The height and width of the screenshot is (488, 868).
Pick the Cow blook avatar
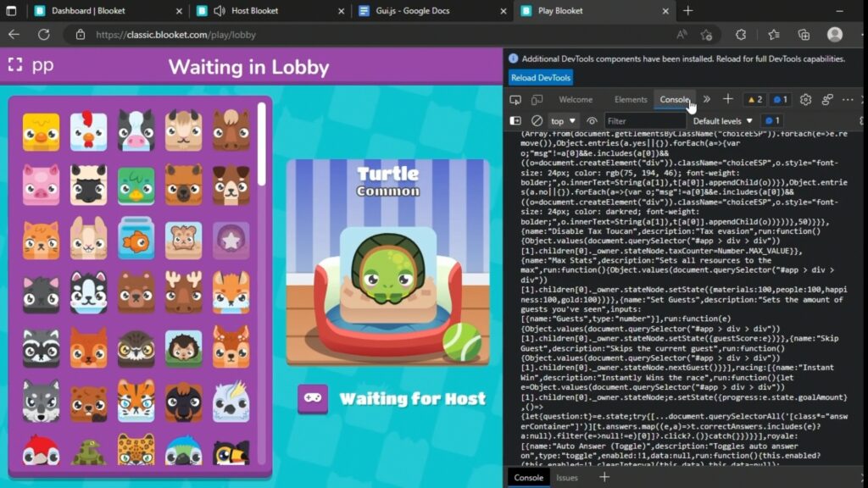coord(136,130)
